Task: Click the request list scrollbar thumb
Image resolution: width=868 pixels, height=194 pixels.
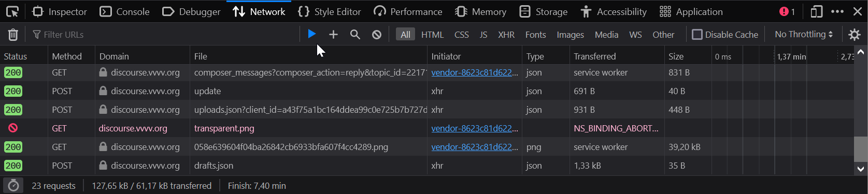Action: click(861, 149)
